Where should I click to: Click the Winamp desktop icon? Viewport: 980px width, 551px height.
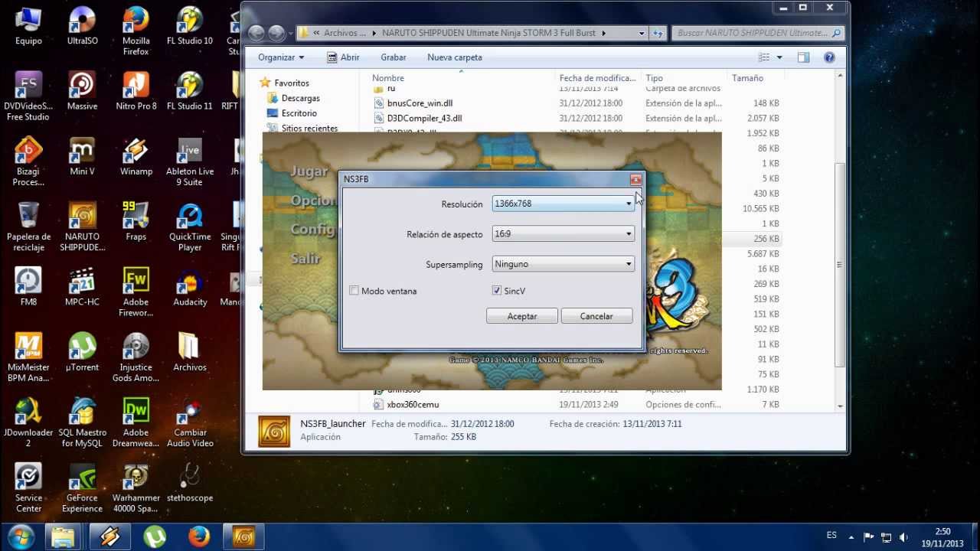[136, 156]
